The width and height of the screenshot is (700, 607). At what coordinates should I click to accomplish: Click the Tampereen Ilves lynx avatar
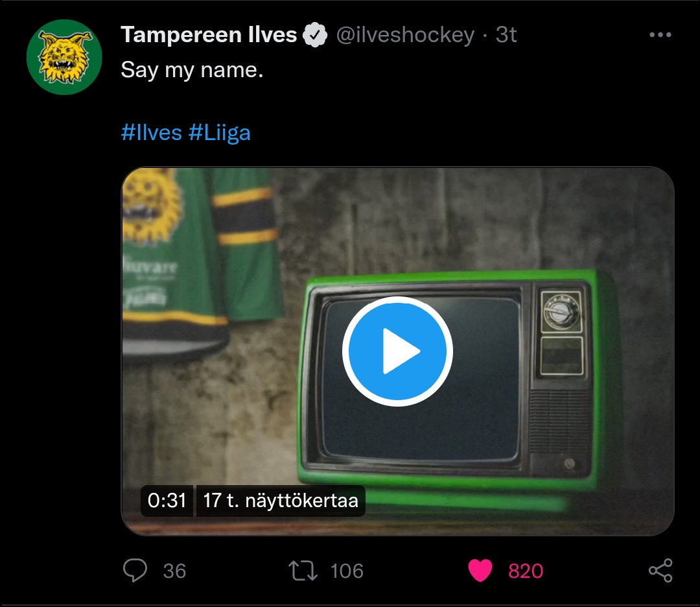(64, 57)
